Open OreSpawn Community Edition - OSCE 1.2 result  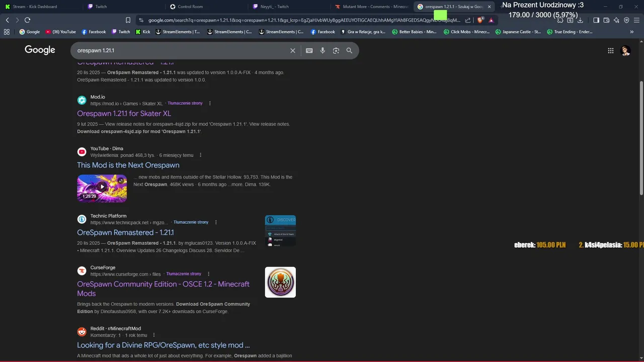163,289
